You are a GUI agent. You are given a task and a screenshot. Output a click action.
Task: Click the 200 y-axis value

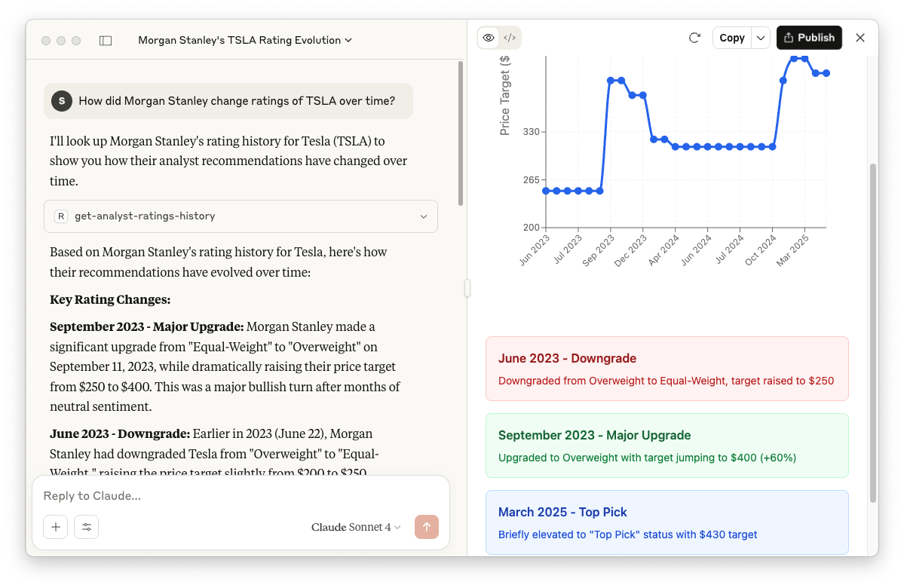click(531, 228)
